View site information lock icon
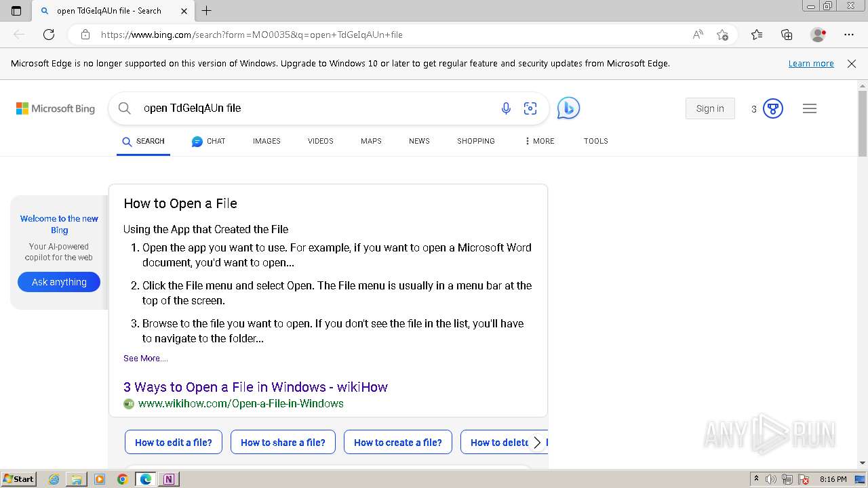 pyautogui.click(x=85, y=35)
